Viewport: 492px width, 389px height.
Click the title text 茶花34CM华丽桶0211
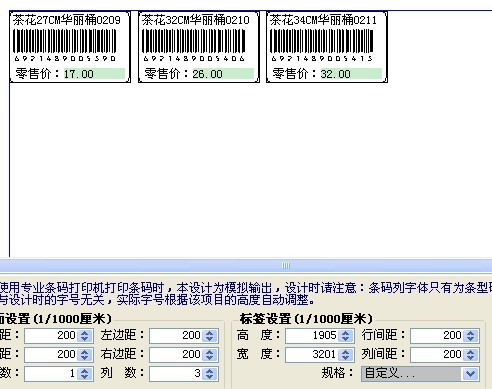point(323,20)
